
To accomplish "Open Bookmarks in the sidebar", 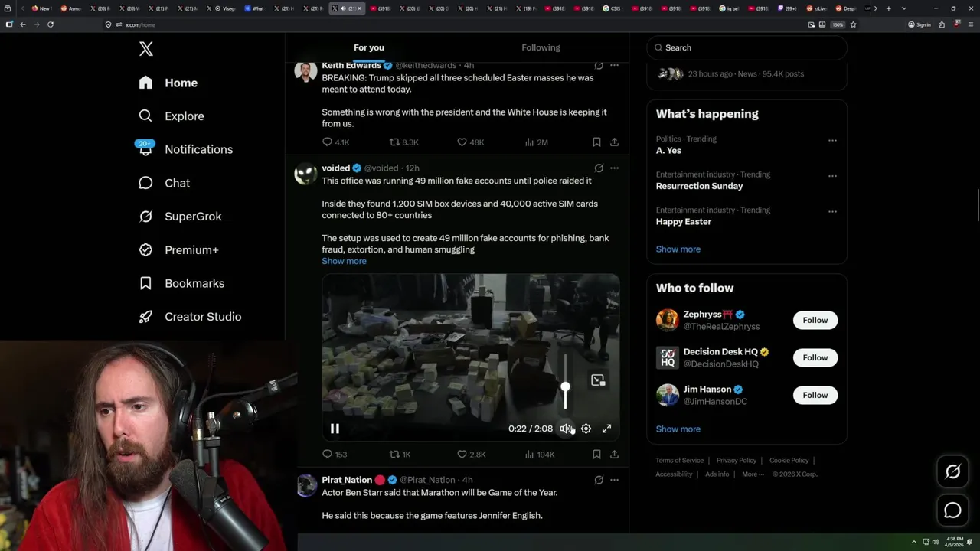I will pos(181,283).
